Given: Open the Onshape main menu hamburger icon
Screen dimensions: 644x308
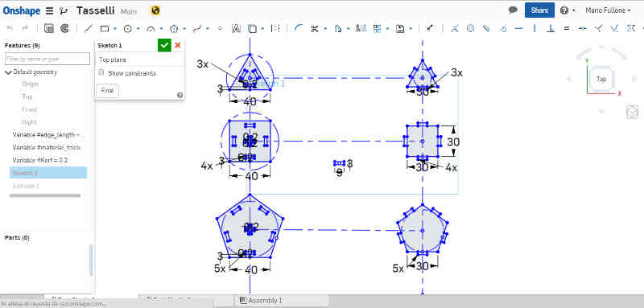Looking at the screenshot, I should [x=49, y=10].
